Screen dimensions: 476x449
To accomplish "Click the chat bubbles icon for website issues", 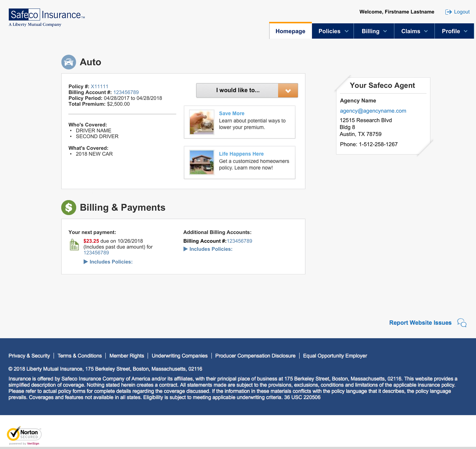I will [x=462, y=323].
